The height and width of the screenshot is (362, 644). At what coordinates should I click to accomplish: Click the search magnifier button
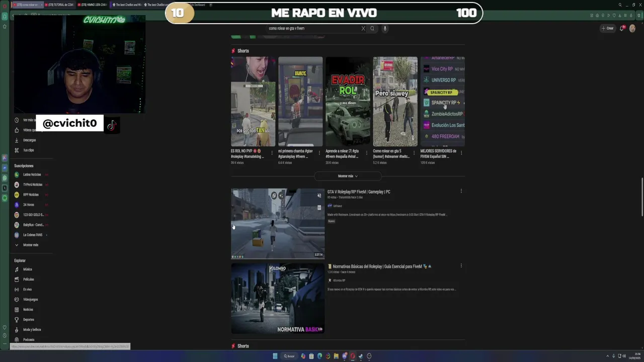coord(372,29)
